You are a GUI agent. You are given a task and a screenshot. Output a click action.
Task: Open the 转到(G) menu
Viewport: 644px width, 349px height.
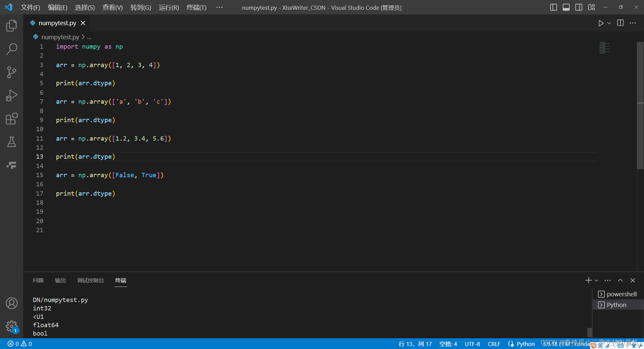(141, 7)
